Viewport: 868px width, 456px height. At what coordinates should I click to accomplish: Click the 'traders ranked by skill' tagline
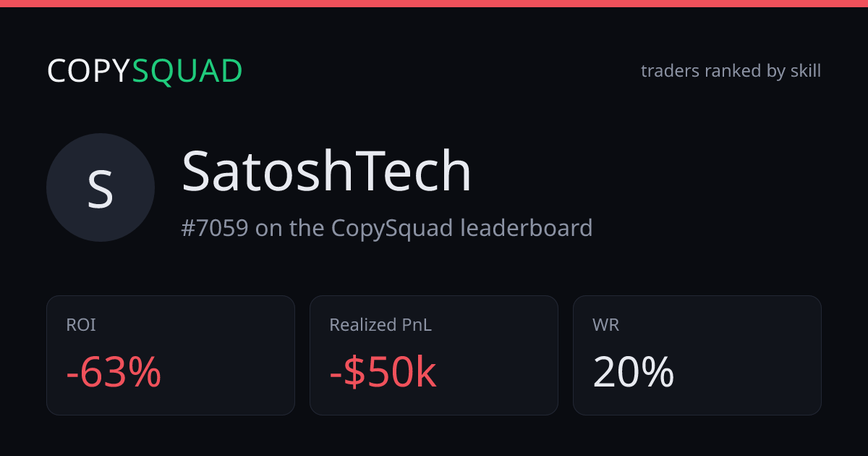click(731, 71)
